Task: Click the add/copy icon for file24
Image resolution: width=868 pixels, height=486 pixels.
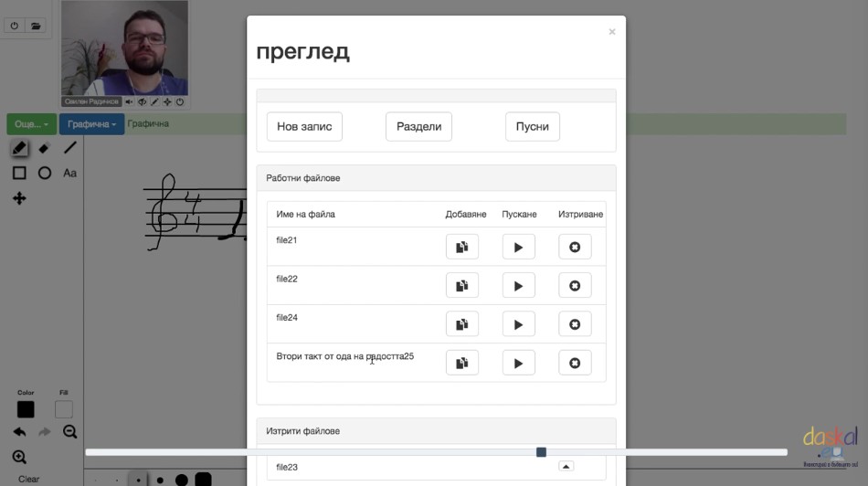Action: (462, 324)
